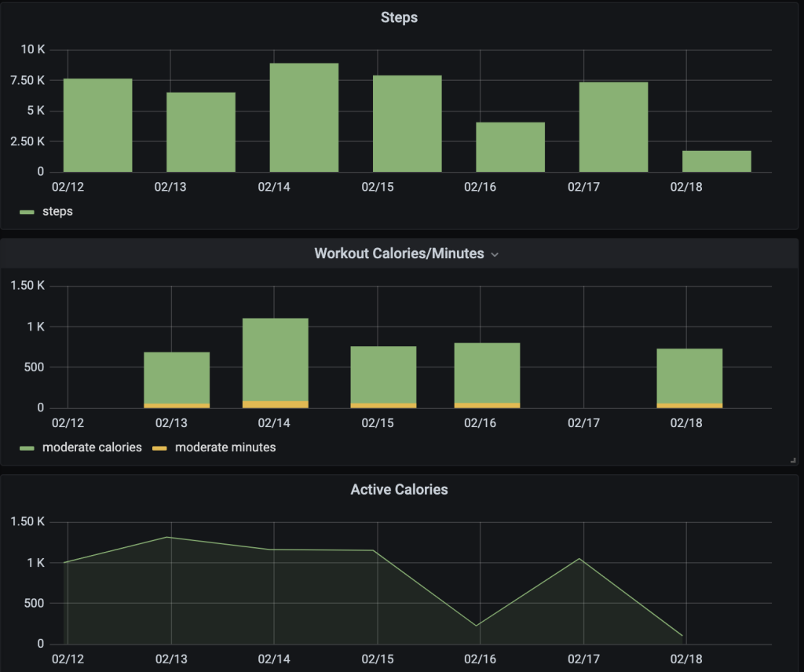804x672 pixels.
Task: Click the green steps legend color swatch
Action: (x=27, y=212)
